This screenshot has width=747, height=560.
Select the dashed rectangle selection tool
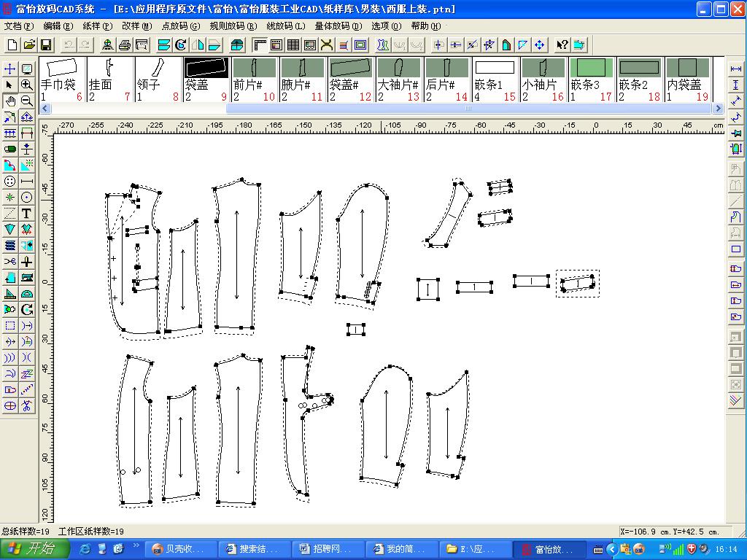pos(9,326)
